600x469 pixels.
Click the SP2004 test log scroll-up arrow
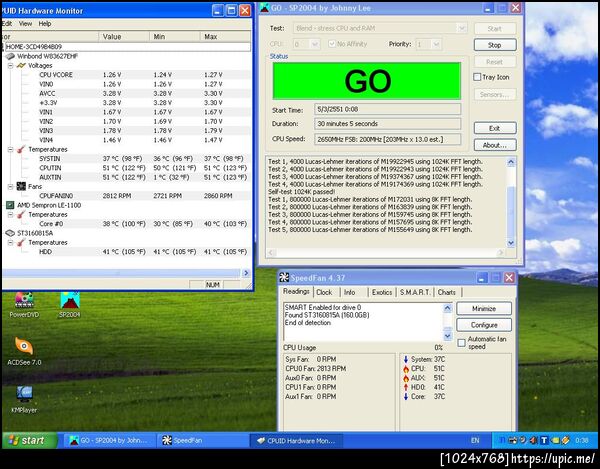[x=510, y=162]
